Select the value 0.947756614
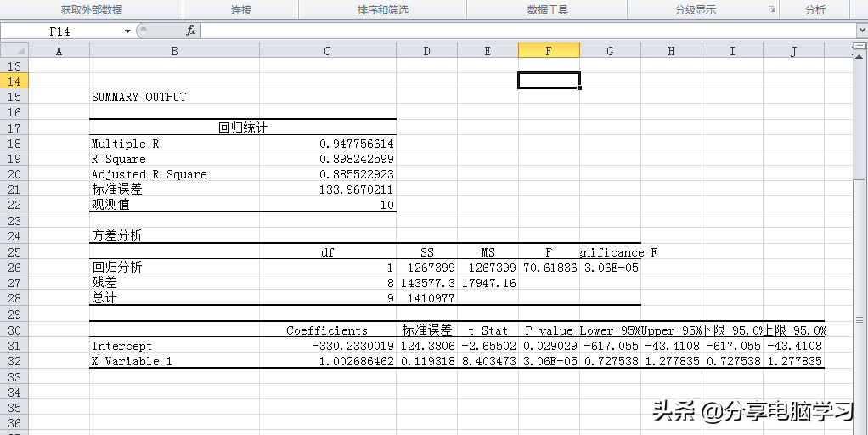This screenshot has height=435, width=868. point(328,144)
